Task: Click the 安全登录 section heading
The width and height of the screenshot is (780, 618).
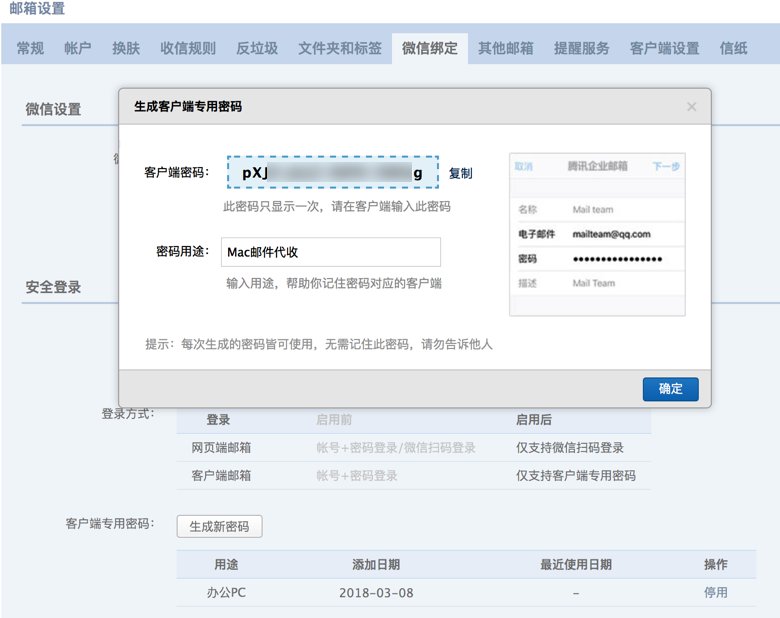Action: 53,287
